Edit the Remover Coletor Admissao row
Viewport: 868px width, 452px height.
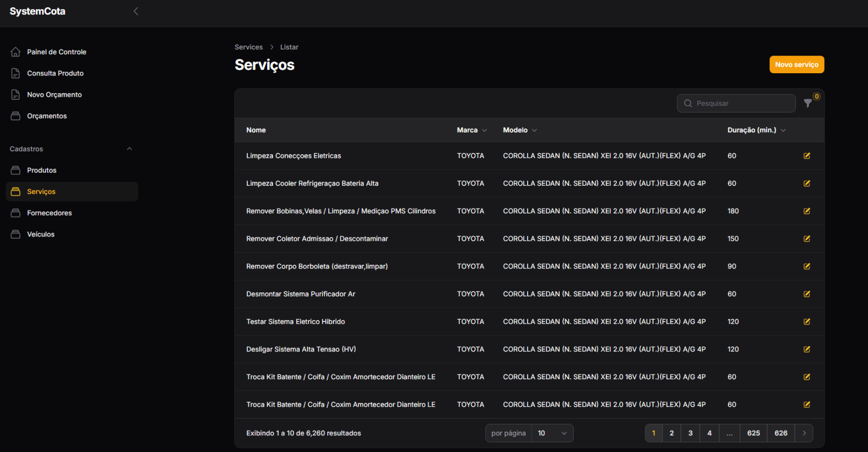[x=807, y=239]
